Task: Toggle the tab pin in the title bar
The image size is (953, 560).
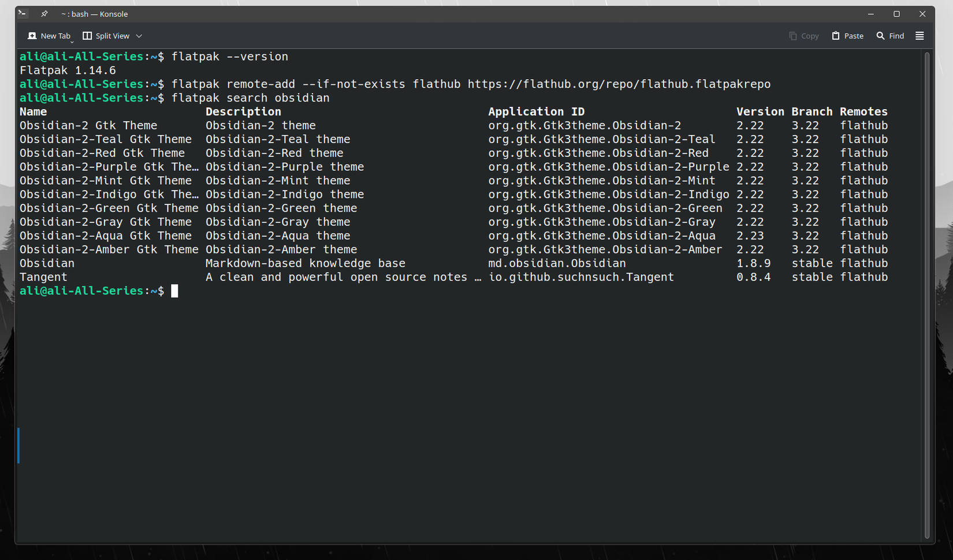Action: click(x=44, y=13)
